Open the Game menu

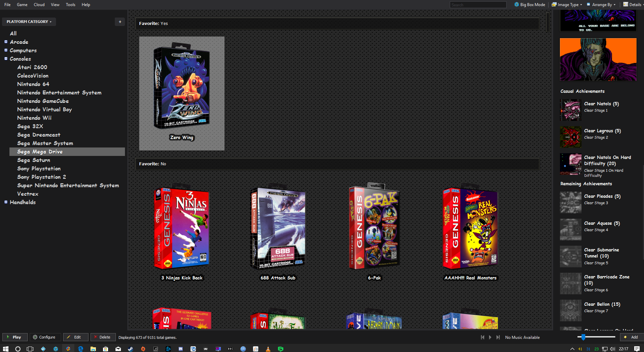point(22,5)
